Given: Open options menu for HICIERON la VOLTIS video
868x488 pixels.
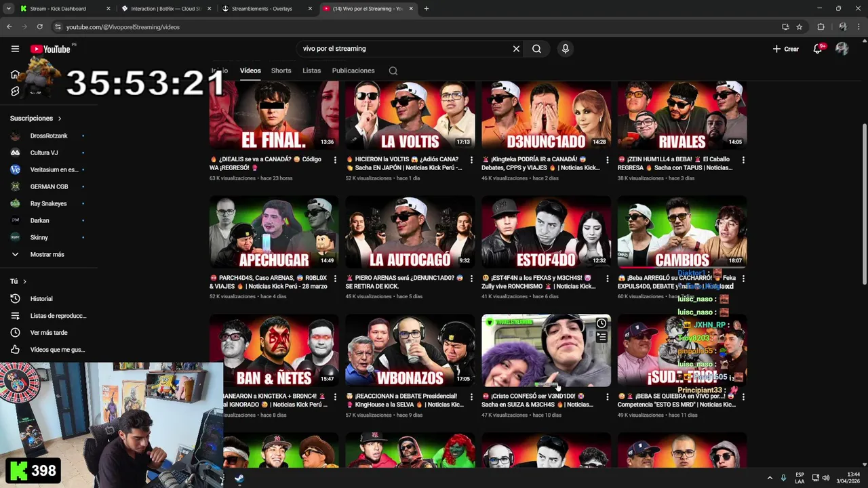Looking at the screenshot, I should [x=471, y=160].
